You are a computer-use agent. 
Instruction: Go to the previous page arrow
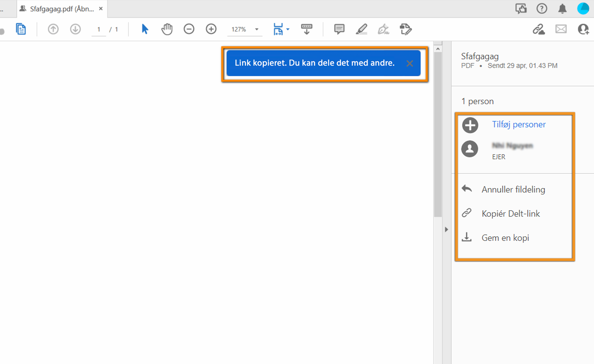click(53, 29)
